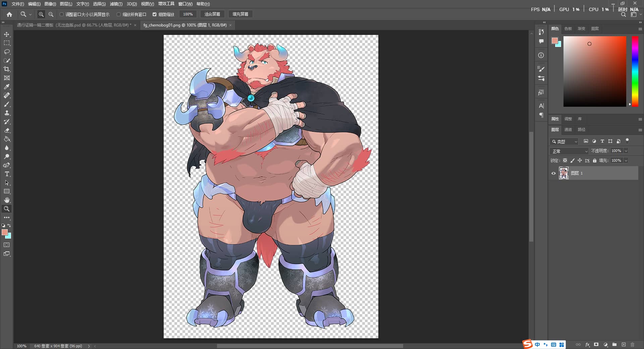Screen dimensions: 644x349
Task: Switch to the 色板 tab
Action: coord(568,29)
